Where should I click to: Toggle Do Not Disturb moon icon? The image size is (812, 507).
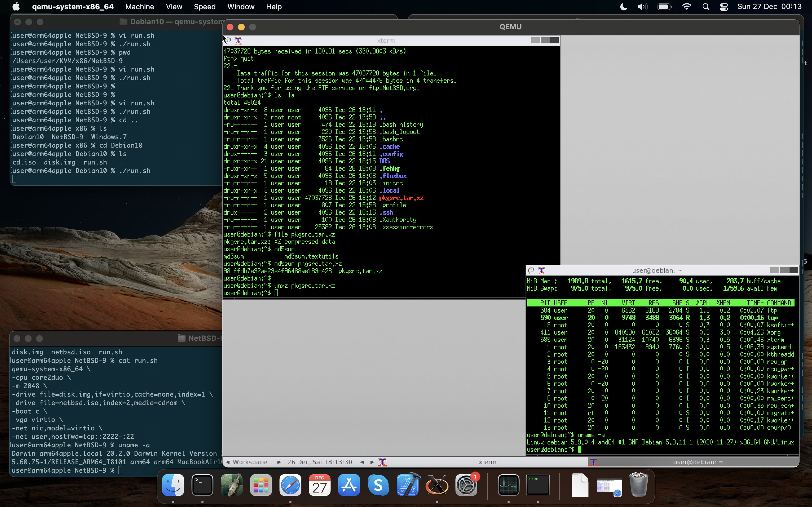(623, 7)
